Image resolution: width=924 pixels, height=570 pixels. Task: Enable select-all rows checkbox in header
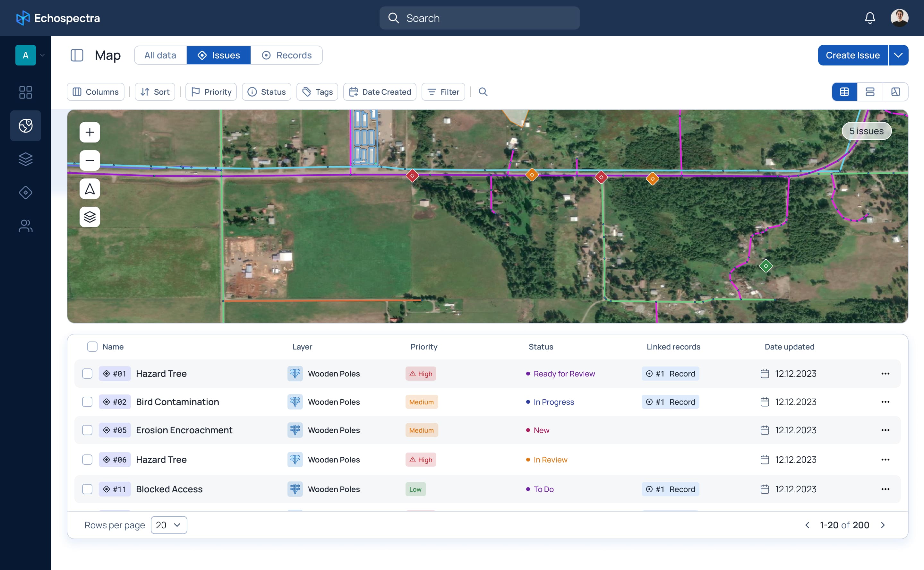(92, 346)
